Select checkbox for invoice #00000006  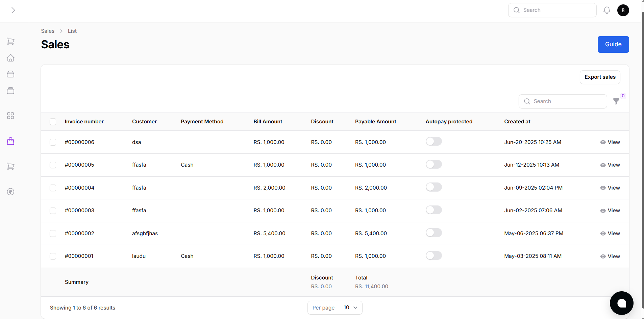click(53, 142)
